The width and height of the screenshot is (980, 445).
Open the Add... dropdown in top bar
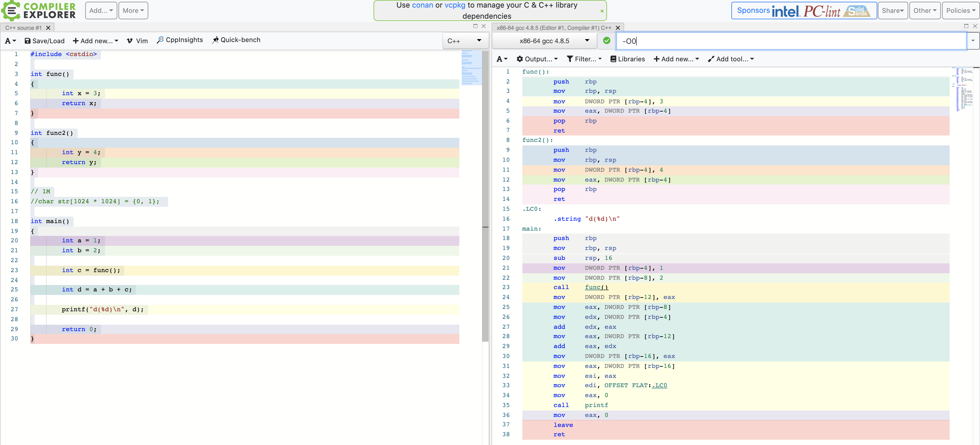[101, 11]
